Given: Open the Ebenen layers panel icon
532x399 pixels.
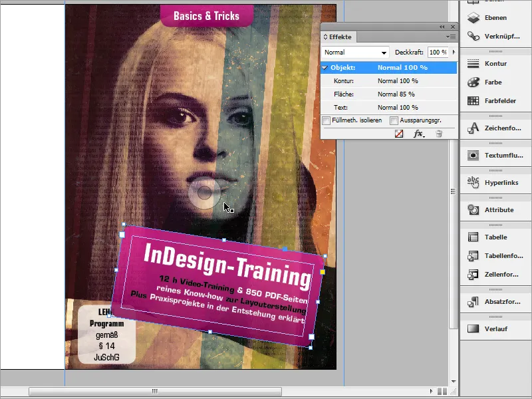Looking at the screenshot, I should 473,18.
